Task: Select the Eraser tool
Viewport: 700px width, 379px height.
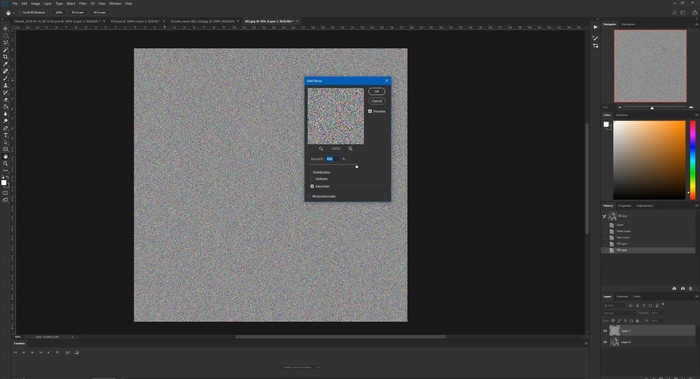Action: pyautogui.click(x=5, y=100)
